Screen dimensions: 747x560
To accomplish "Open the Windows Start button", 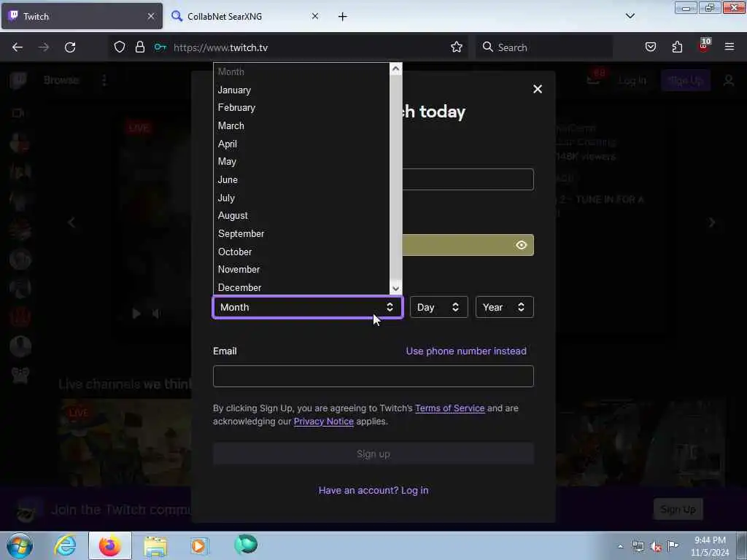I will [20, 545].
